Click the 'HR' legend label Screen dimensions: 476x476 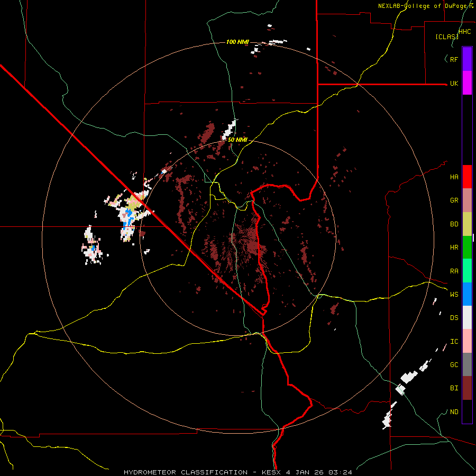point(454,248)
